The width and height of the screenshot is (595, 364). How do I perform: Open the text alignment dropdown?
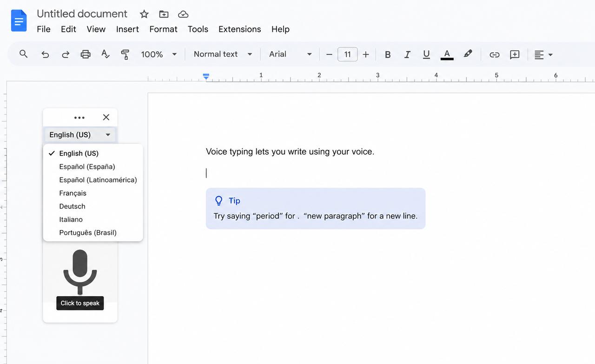click(x=543, y=54)
